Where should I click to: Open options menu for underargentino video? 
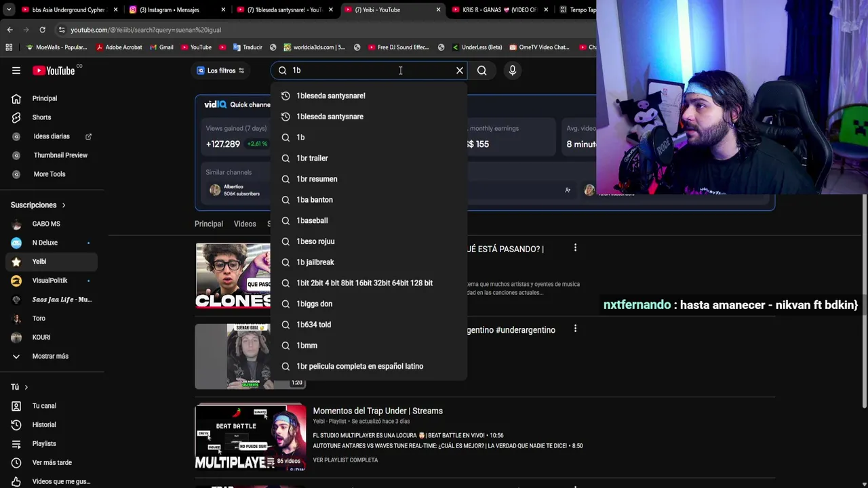click(x=575, y=329)
